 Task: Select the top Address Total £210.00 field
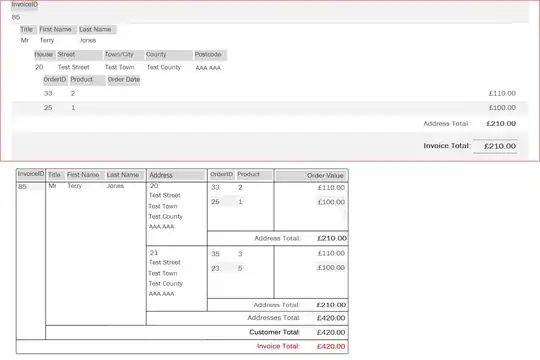[x=501, y=124]
